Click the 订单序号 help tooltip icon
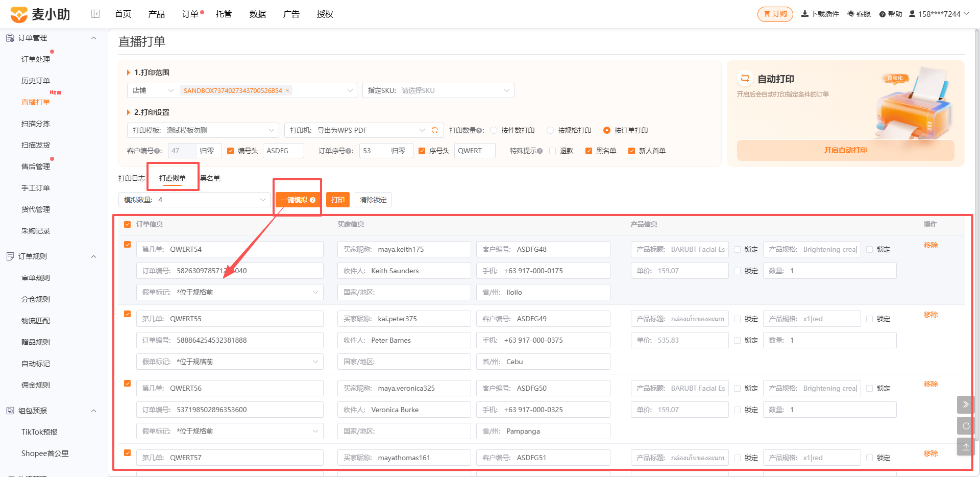The width and height of the screenshot is (980, 477). [x=348, y=151]
